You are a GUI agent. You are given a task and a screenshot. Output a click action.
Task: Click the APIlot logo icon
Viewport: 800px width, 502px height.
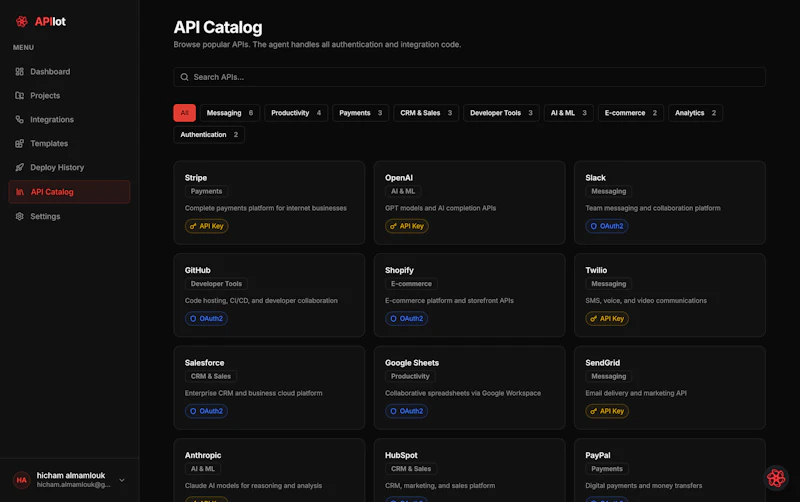click(x=21, y=21)
